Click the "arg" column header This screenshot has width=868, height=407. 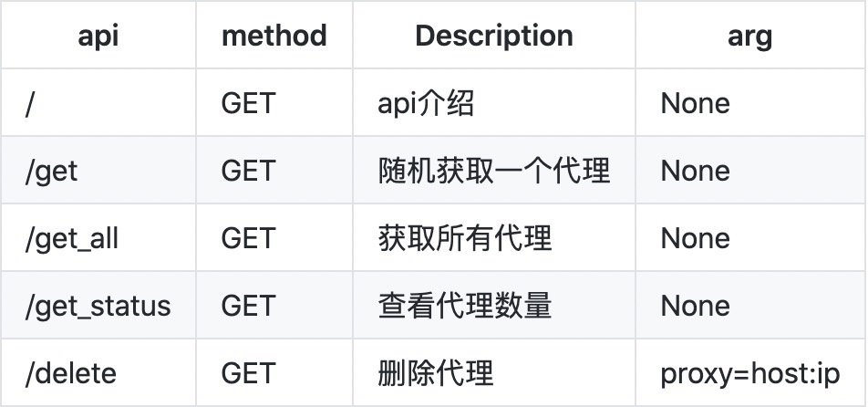[749, 36]
